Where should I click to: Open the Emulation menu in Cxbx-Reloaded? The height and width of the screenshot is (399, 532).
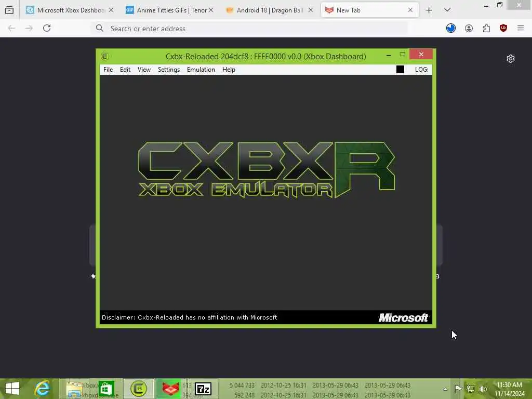pyautogui.click(x=201, y=70)
